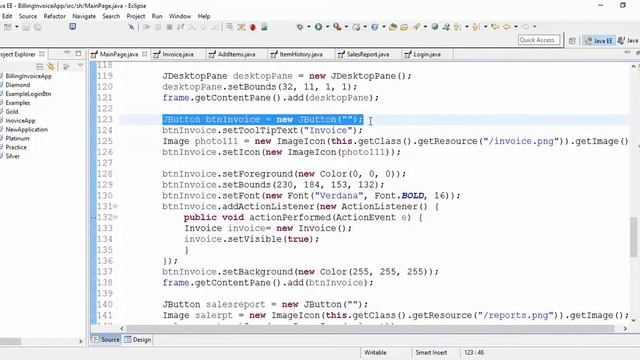640x360 pixels.
Task: Open the New file dropdown arrow
Action: pos(17,27)
